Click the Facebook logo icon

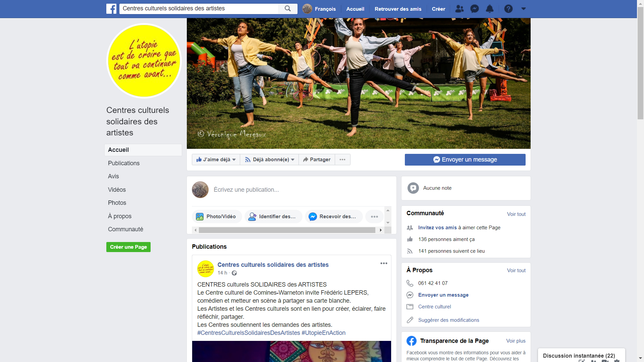[x=111, y=9]
